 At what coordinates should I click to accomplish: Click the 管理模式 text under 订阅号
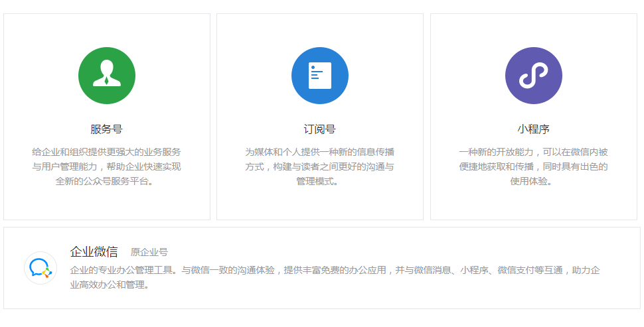point(320,181)
